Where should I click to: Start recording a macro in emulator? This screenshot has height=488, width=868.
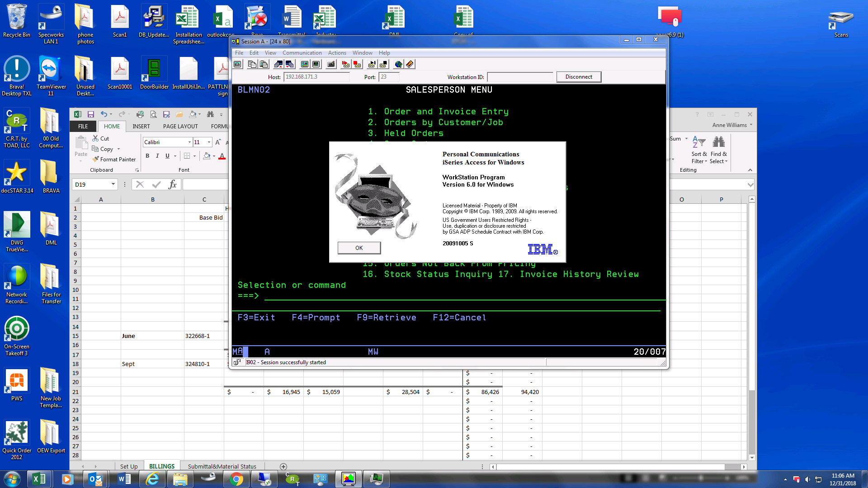pos(346,64)
